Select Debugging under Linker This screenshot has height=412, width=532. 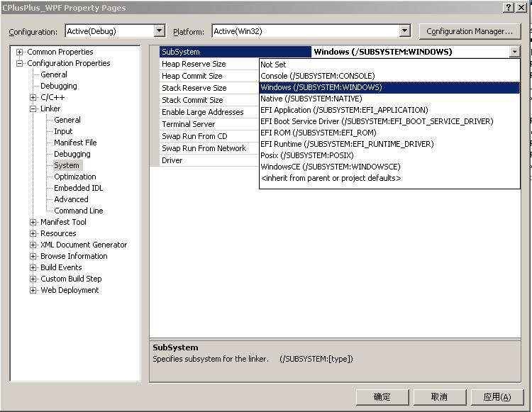point(72,154)
